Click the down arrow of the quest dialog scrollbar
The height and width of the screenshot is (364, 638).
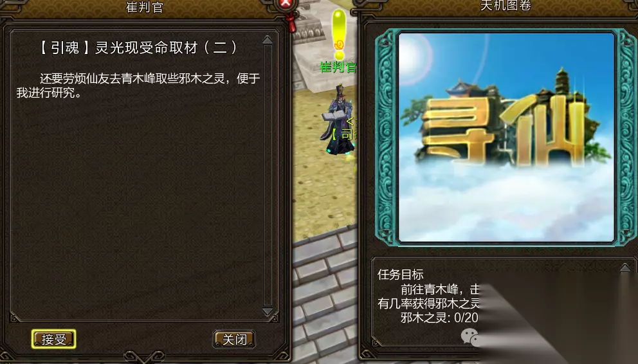click(x=268, y=312)
